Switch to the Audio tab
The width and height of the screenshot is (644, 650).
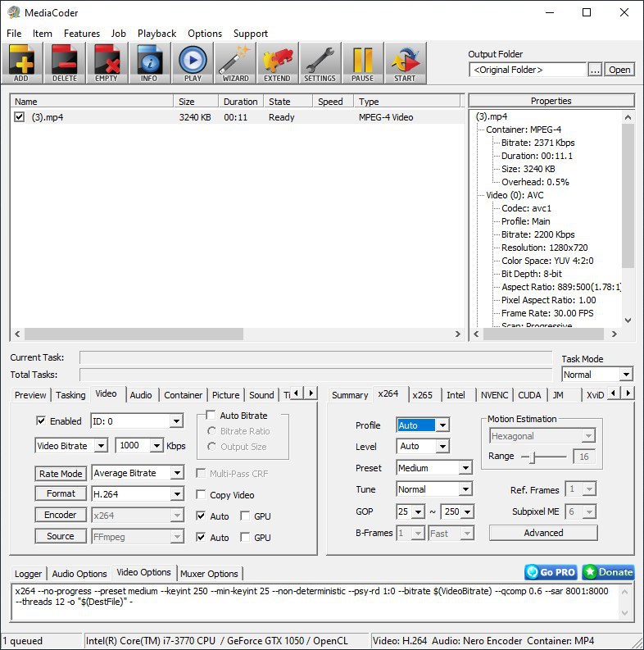pyautogui.click(x=141, y=395)
